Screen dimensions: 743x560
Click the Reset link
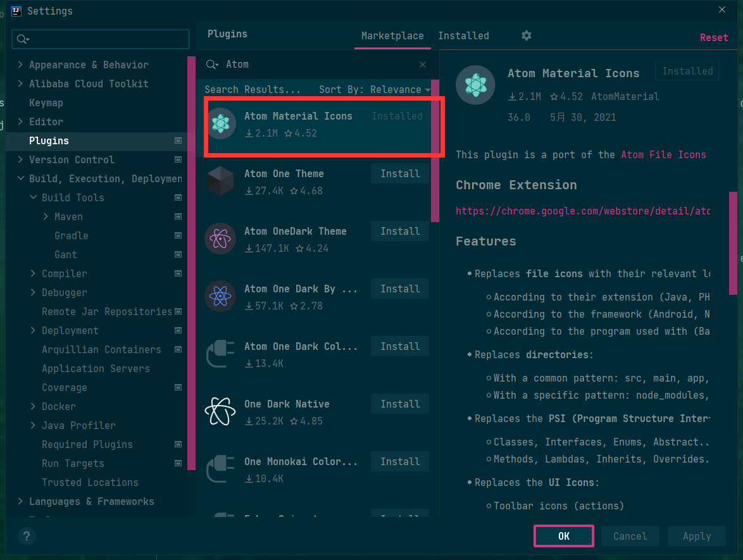coord(714,37)
